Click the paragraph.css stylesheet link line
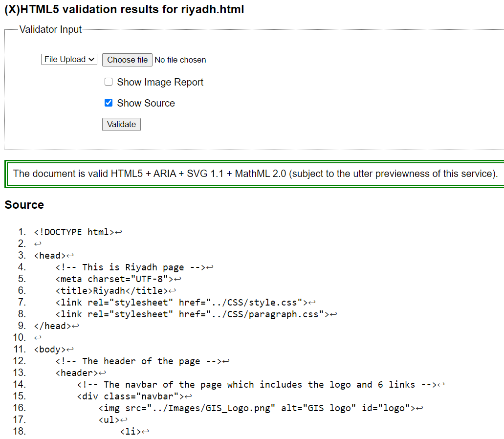Viewport: 504px width, 439px height. click(x=192, y=314)
